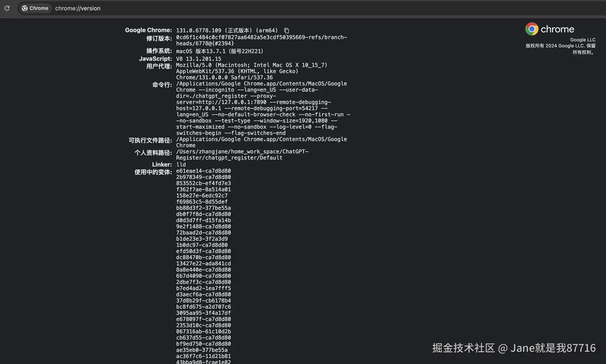Click the 使用中的变体 label

pyautogui.click(x=153, y=172)
